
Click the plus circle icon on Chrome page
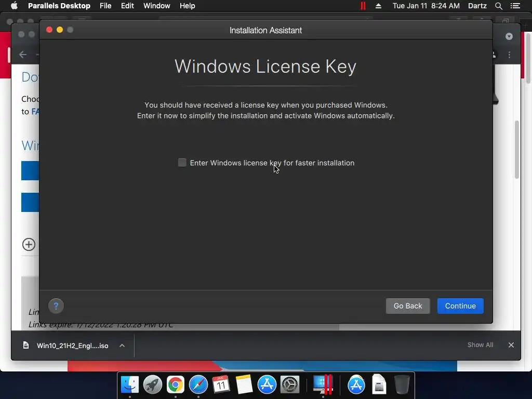click(29, 244)
